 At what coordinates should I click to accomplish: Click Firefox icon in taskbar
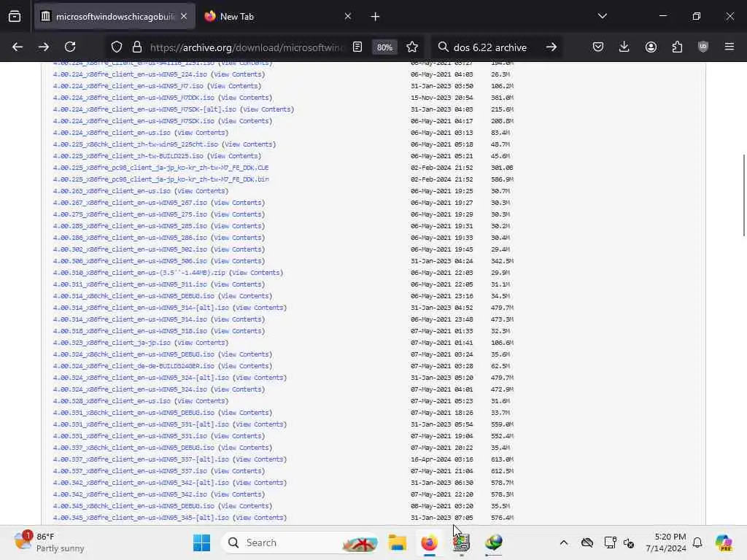point(429,542)
